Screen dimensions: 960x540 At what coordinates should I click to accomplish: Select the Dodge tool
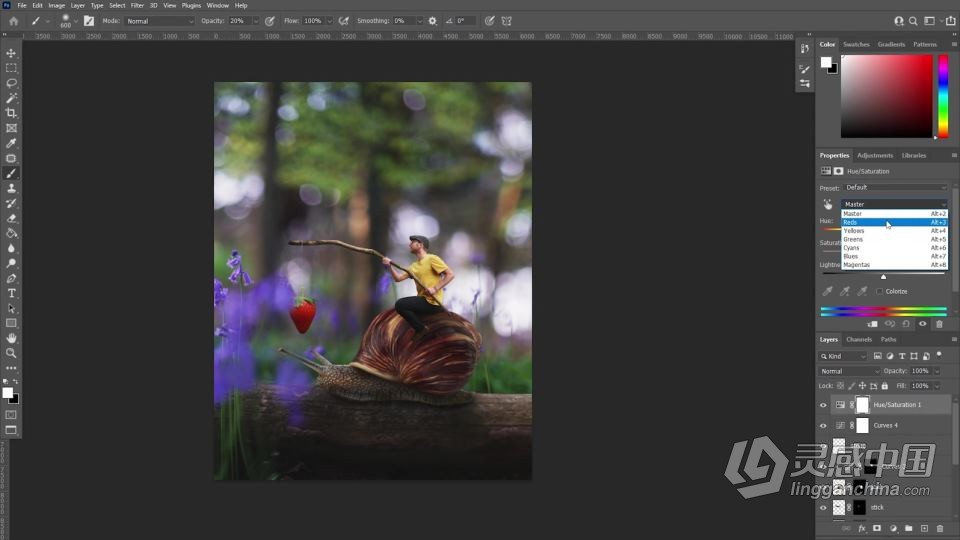click(11, 263)
